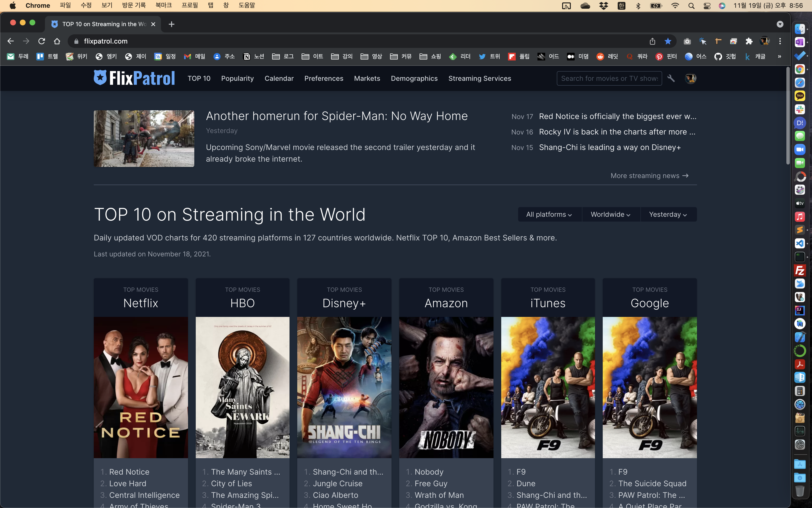Click the page vertical scrollbar
Screen dimensions: 812x508
pos(788,116)
